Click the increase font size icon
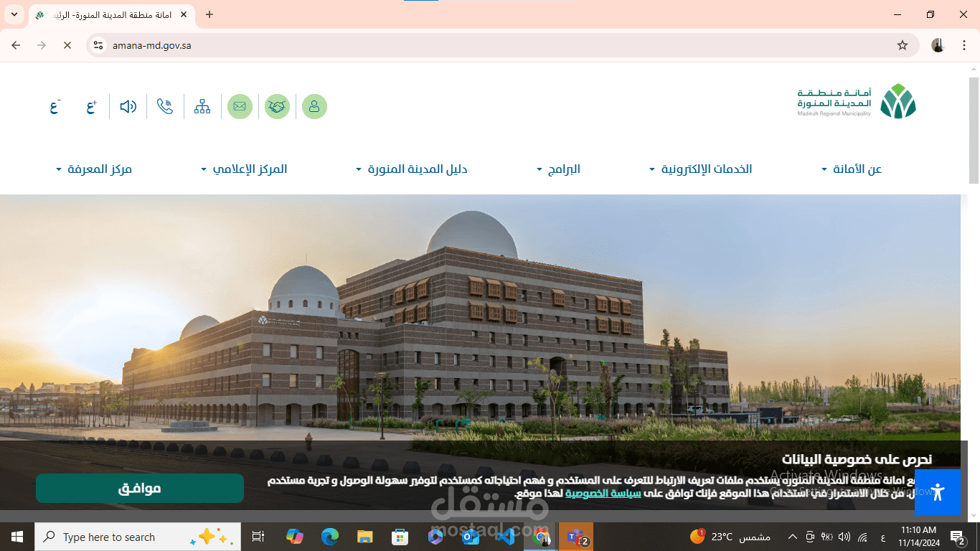980x551 pixels. tap(91, 107)
